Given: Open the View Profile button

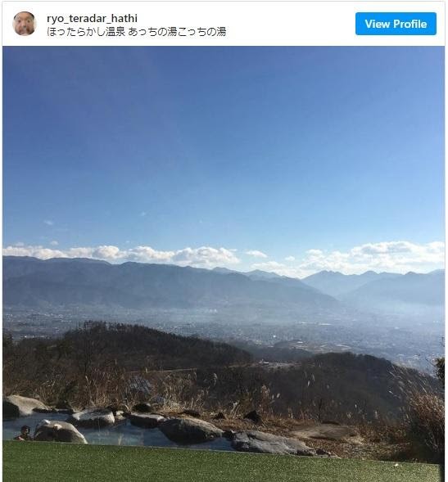Looking at the screenshot, I should click(396, 24).
